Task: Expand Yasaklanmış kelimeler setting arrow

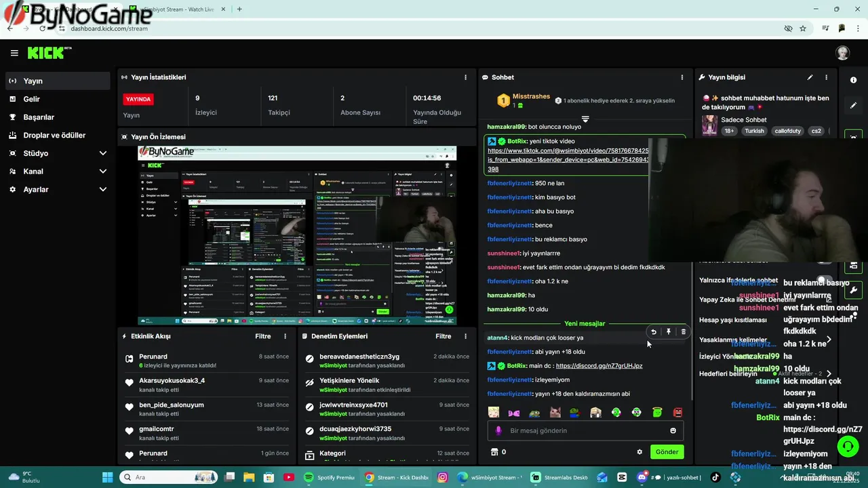Action: point(828,340)
